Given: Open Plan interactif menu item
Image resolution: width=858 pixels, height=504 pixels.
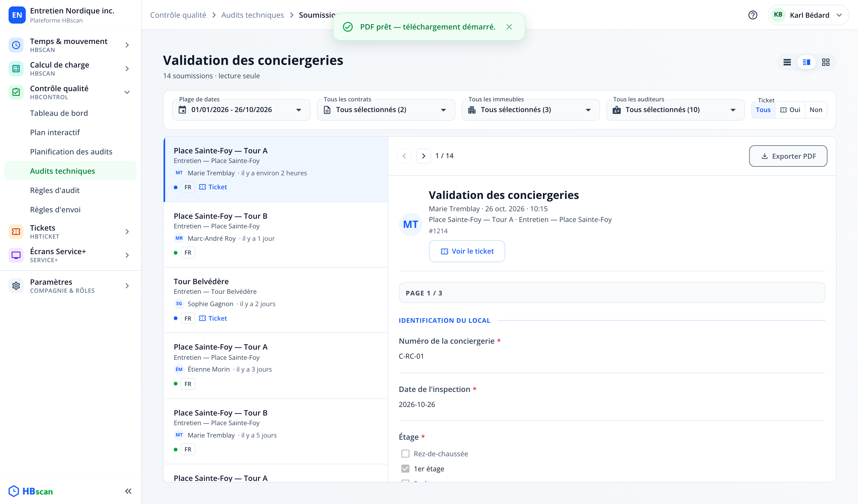Looking at the screenshot, I should (x=70, y=132).
